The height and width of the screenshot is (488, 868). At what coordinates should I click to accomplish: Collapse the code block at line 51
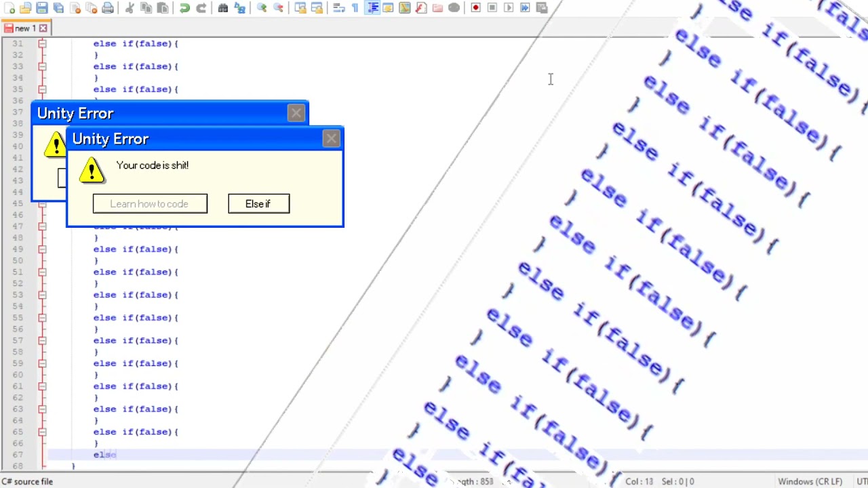(x=42, y=272)
